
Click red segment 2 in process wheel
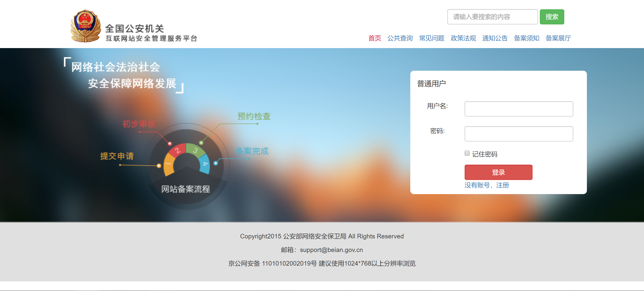177,151
